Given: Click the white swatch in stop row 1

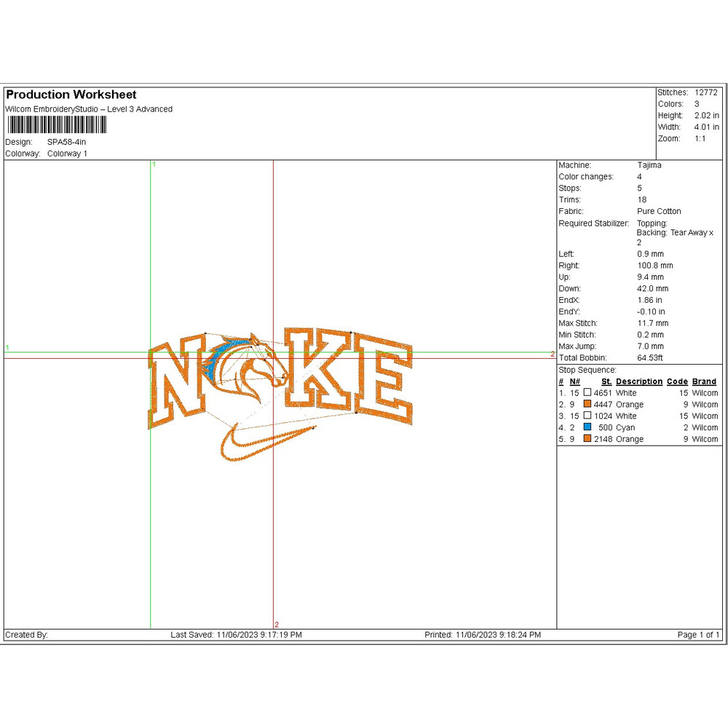Looking at the screenshot, I should click(587, 393).
